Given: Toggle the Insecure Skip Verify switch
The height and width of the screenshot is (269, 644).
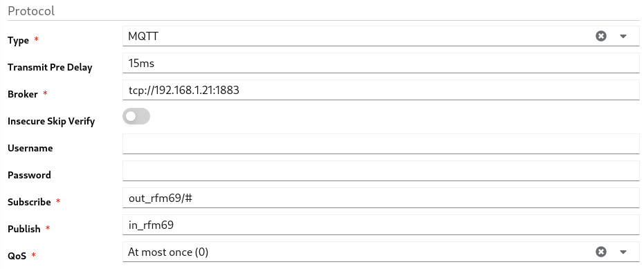Looking at the screenshot, I should coord(136,117).
